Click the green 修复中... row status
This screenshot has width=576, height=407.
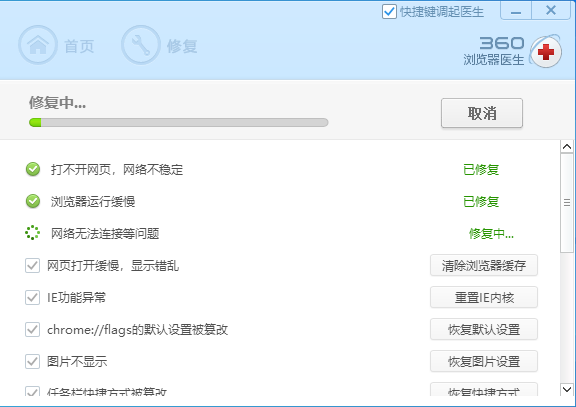[491, 233]
